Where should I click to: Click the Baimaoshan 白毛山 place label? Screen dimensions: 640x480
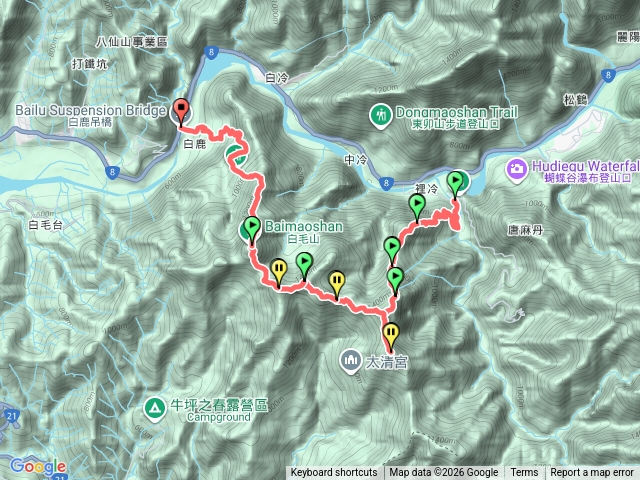pyautogui.click(x=303, y=232)
